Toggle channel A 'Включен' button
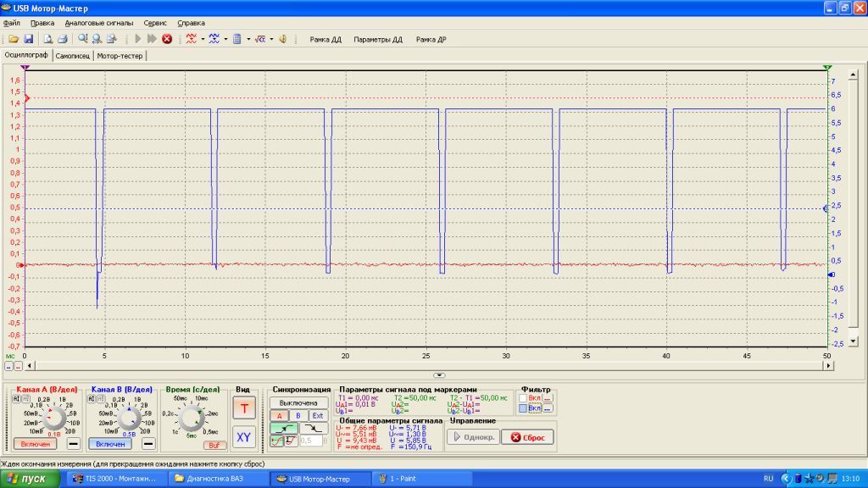 (36, 444)
